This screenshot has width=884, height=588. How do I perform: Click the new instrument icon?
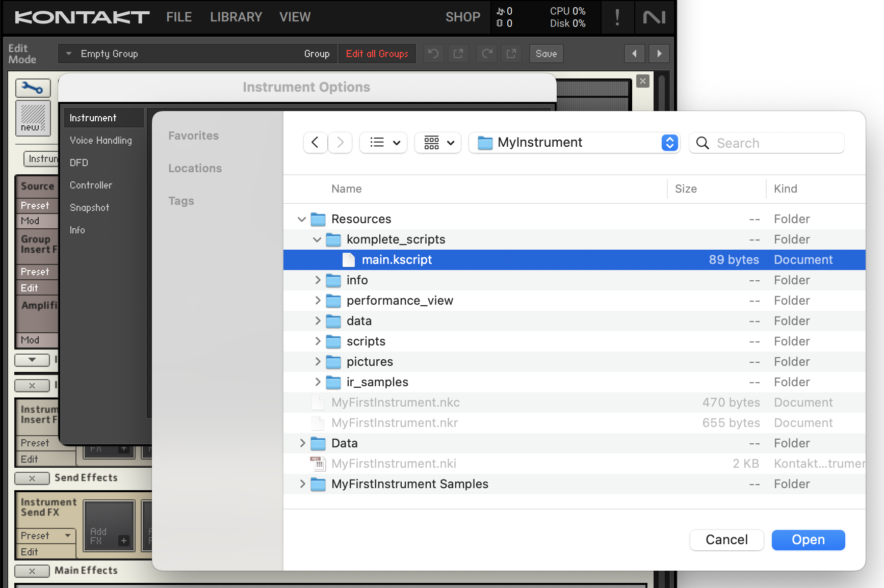pyautogui.click(x=33, y=118)
